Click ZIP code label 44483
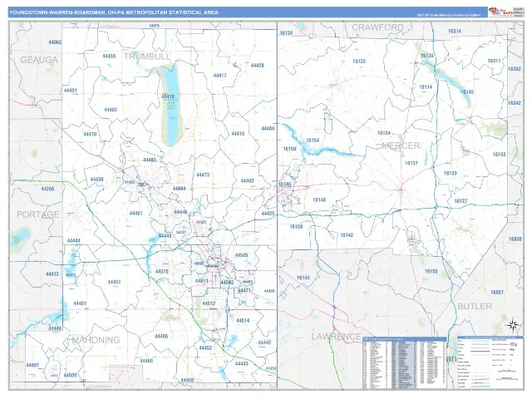 150,160
